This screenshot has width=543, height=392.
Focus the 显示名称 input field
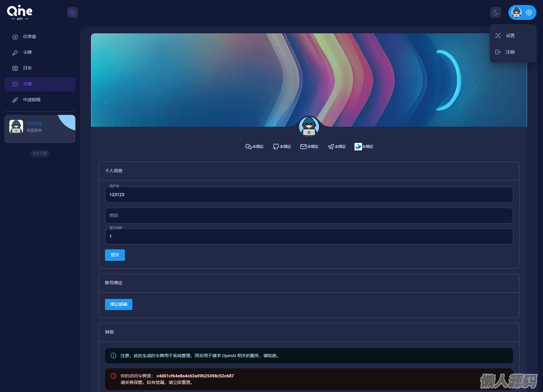(x=309, y=236)
